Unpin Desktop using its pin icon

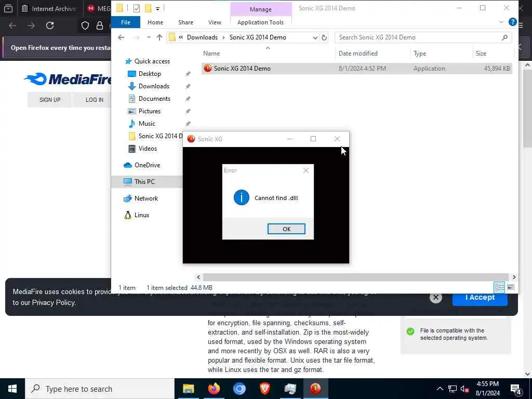pos(188,74)
